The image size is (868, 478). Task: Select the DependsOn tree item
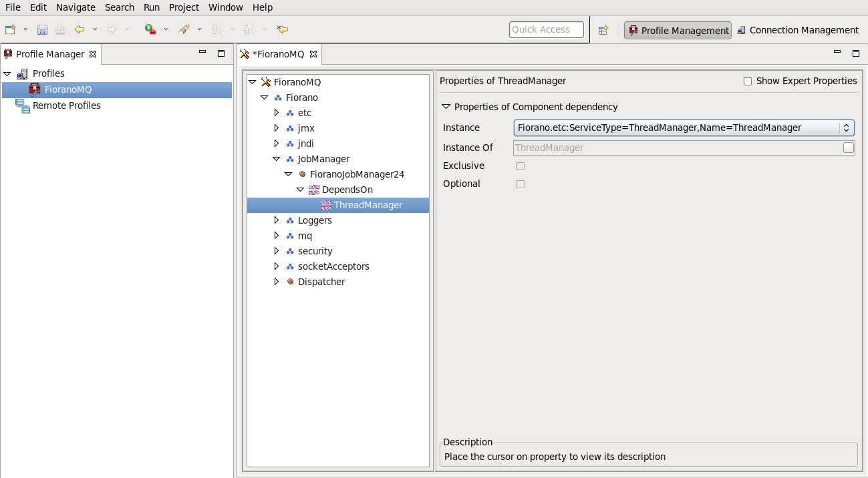pyautogui.click(x=347, y=190)
